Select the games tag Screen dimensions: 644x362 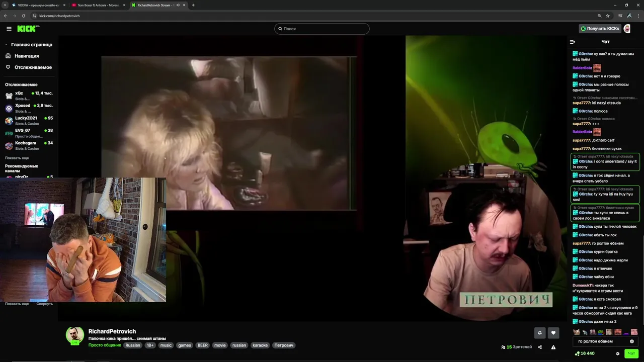185,345
